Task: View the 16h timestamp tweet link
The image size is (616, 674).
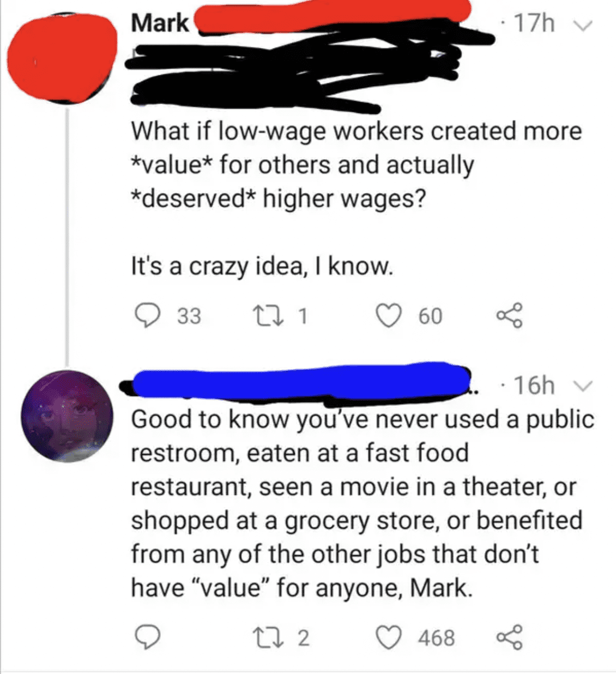Action: pyautogui.click(x=534, y=385)
